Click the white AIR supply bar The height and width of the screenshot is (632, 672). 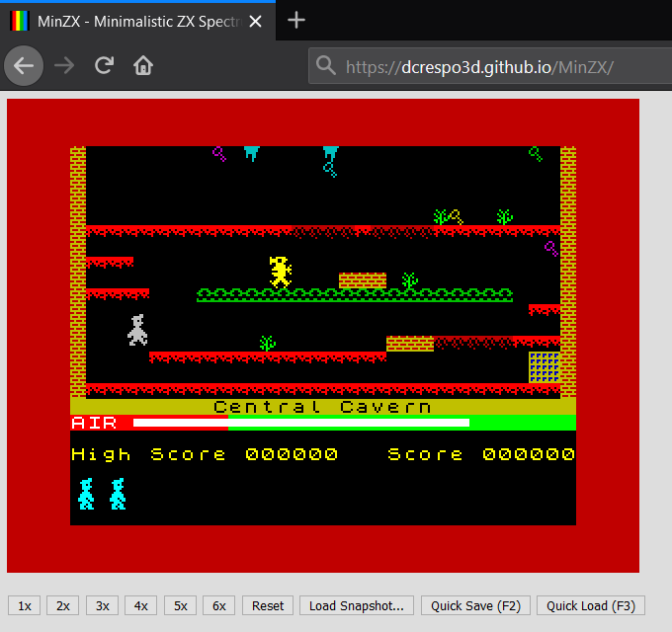pos(301,423)
